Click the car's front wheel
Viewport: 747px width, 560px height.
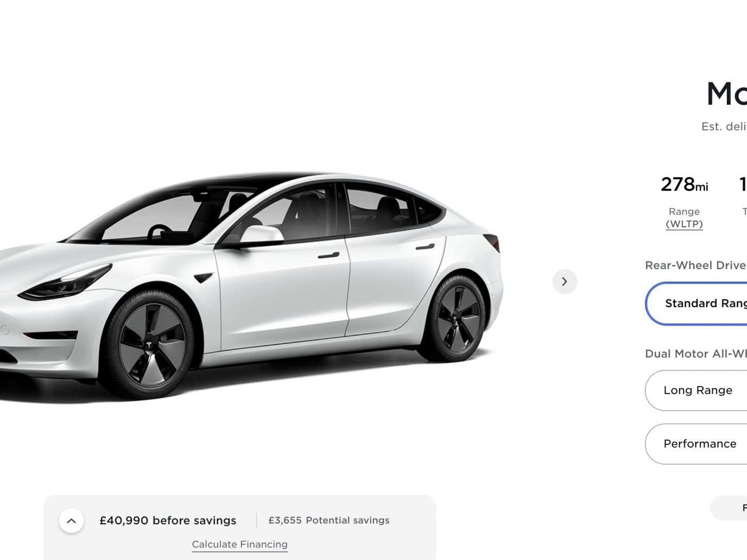point(149,345)
